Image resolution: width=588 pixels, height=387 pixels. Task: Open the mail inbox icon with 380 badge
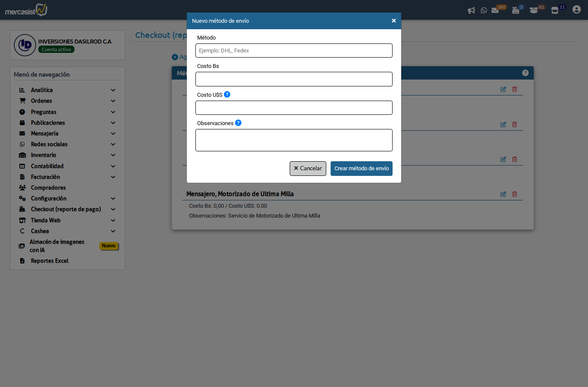coord(495,10)
